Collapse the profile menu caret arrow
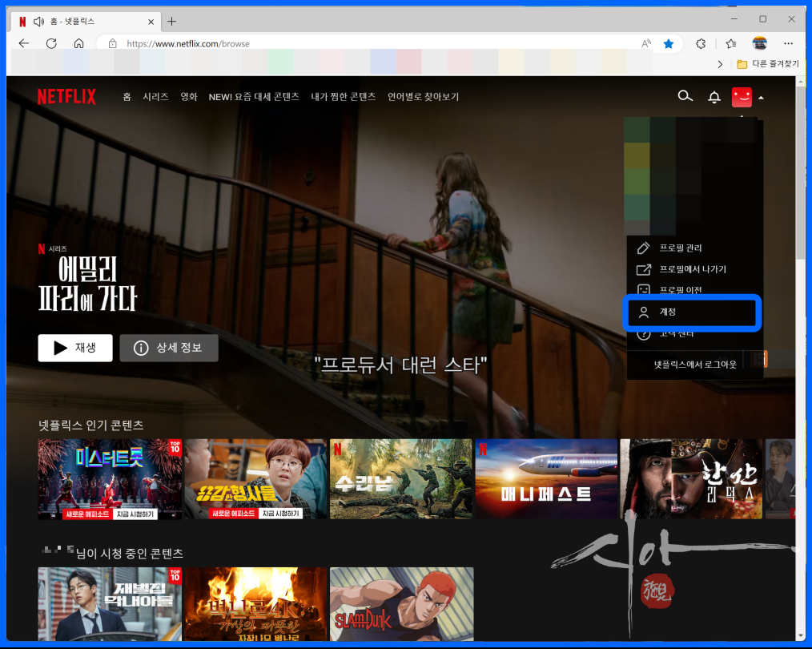Screen dimensions: 812x649 [x=761, y=98]
